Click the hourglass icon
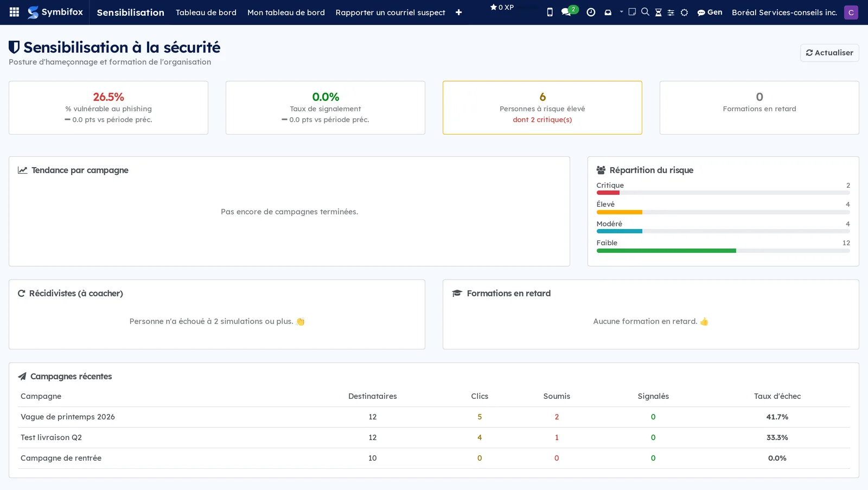This screenshot has height=490, width=868. 658,12
